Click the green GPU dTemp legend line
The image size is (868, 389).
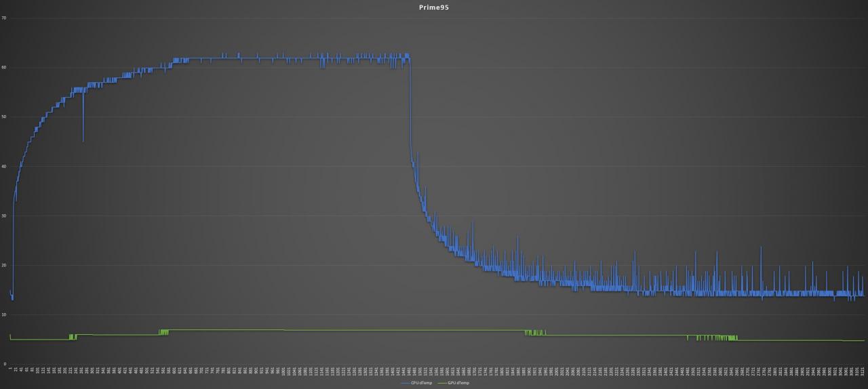tap(441, 383)
